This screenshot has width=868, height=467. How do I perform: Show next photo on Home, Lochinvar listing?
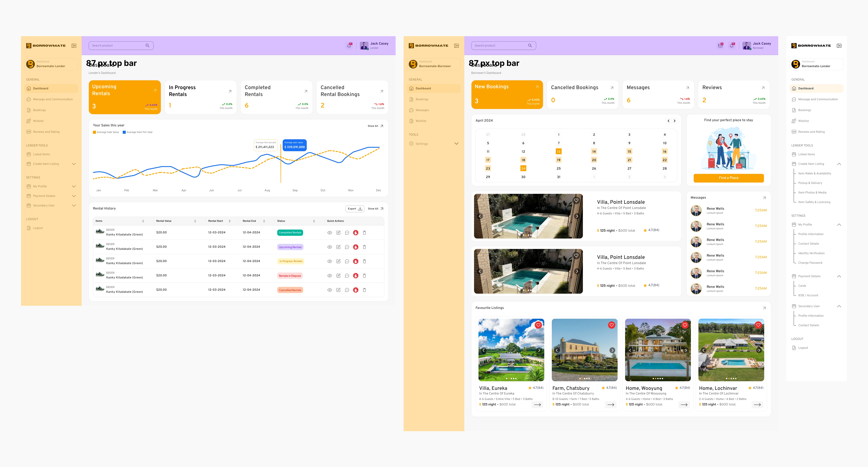coord(759,350)
